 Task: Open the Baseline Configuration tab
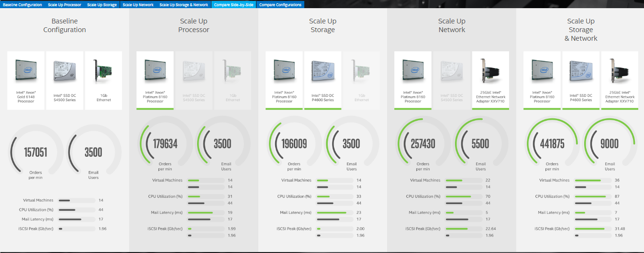22,4
